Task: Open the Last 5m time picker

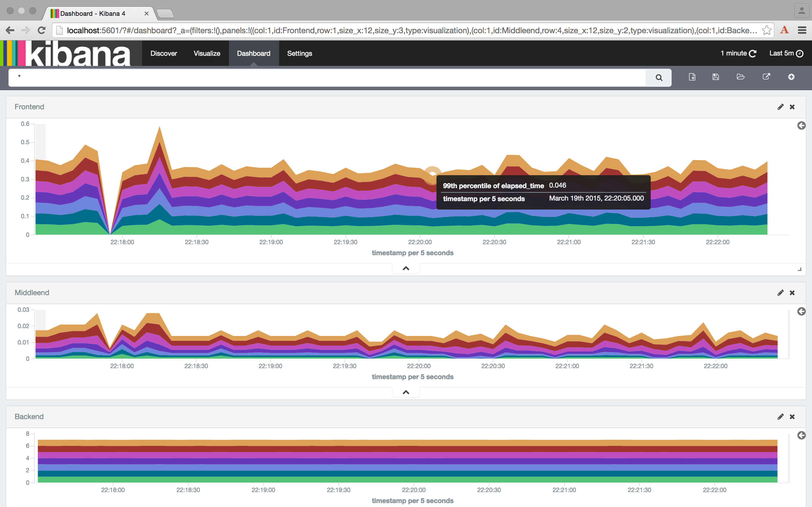Action: (x=786, y=53)
